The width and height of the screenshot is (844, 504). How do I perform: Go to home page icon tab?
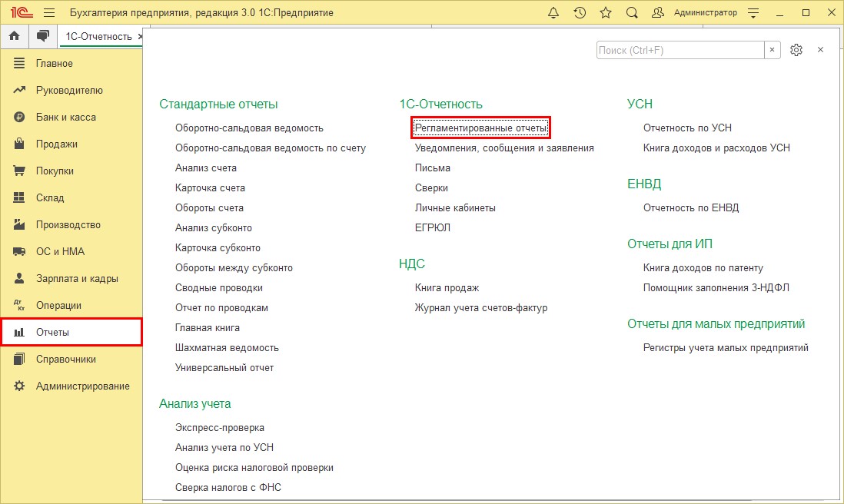[14, 36]
